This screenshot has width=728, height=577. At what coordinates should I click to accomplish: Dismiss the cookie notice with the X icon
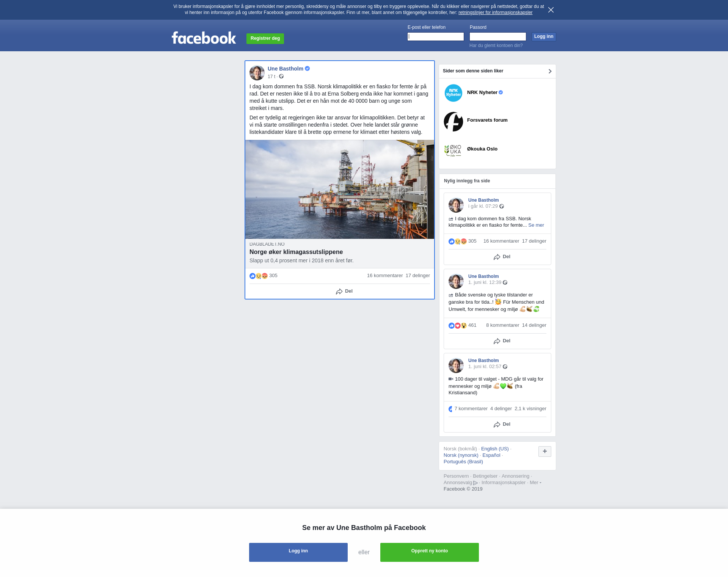tap(551, 10)
